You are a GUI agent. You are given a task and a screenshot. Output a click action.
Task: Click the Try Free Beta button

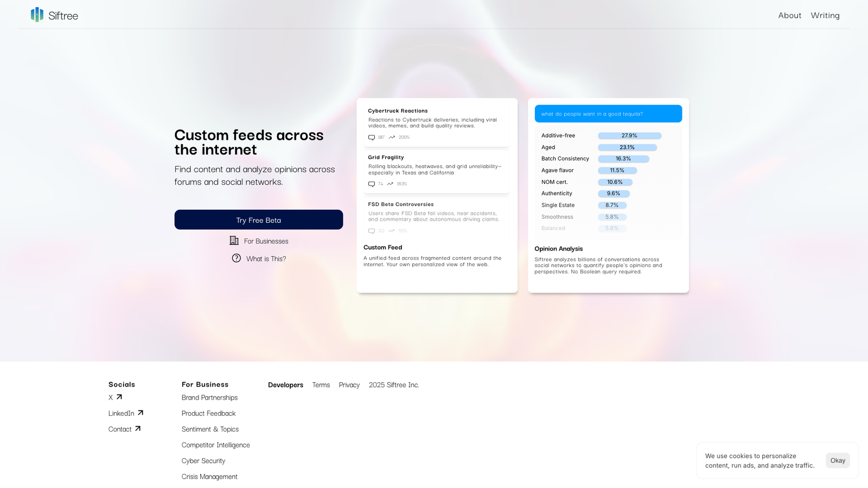[x=259, y=220]
